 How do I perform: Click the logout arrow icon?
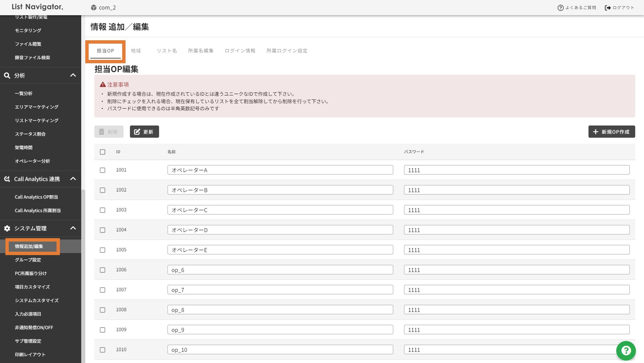[608, 8]
